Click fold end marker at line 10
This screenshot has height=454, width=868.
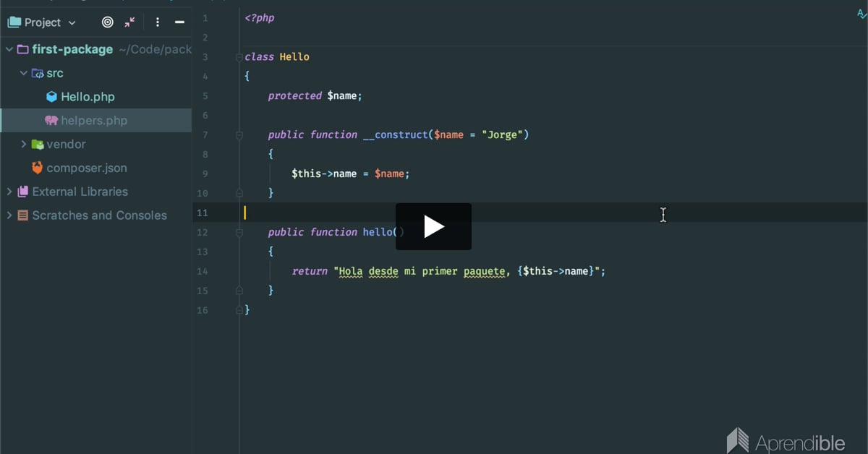click(x=239, y=193)
